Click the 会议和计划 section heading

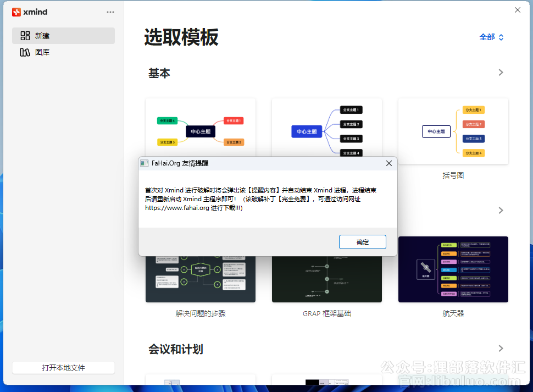coord(175,349)
